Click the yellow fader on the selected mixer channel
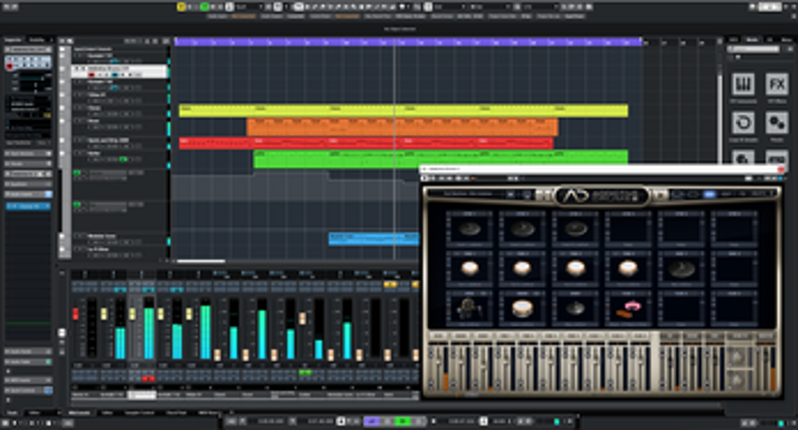Image resolution: width=798 pixels, height=430 pixels. pos(132,314)
